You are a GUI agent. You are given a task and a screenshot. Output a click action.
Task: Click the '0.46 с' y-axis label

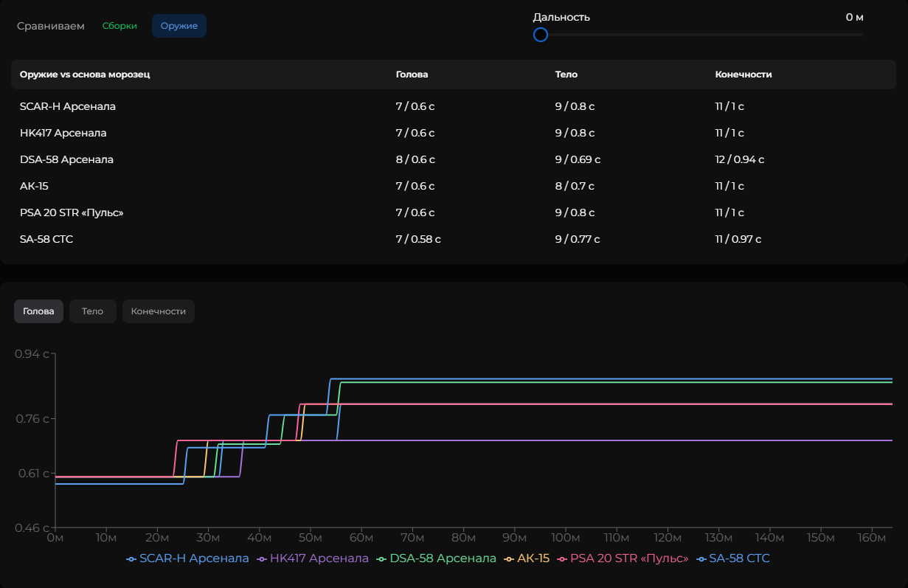click(32, 528)
